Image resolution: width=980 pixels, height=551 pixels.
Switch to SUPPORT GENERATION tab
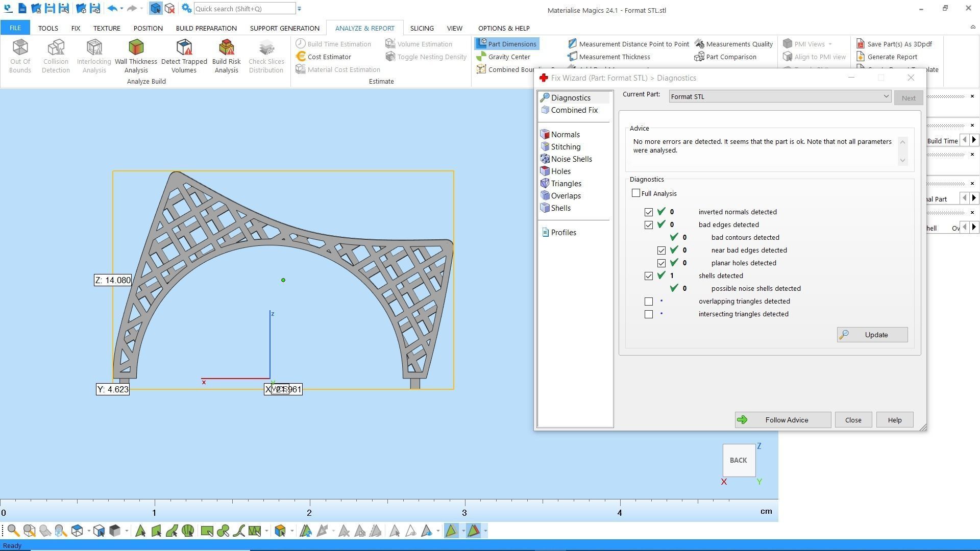coord(284,28)
